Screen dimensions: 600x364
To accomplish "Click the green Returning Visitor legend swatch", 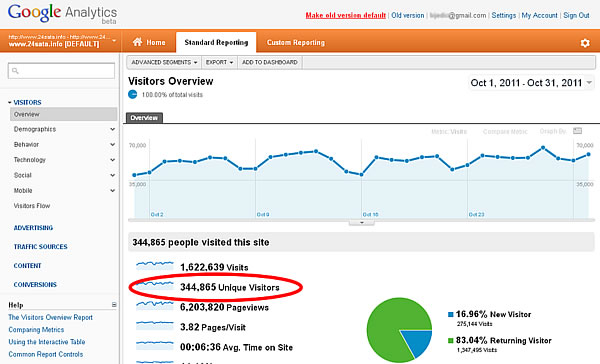I will pos(451,340).
